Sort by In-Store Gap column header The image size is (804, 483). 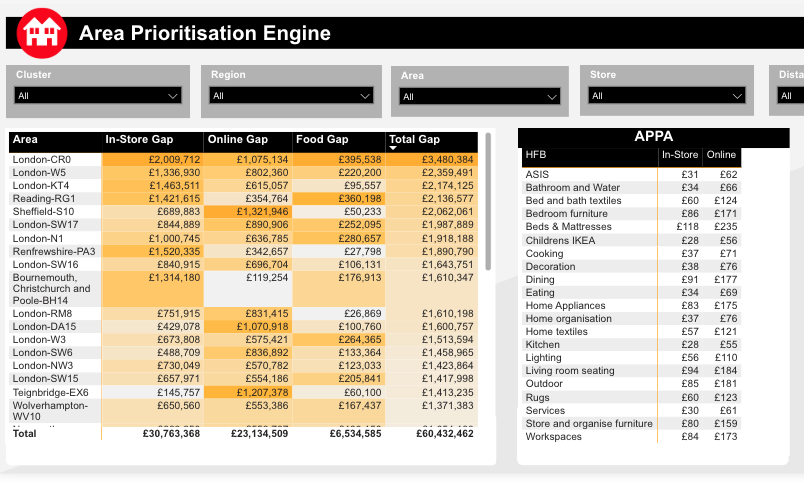tap(153, 142)
